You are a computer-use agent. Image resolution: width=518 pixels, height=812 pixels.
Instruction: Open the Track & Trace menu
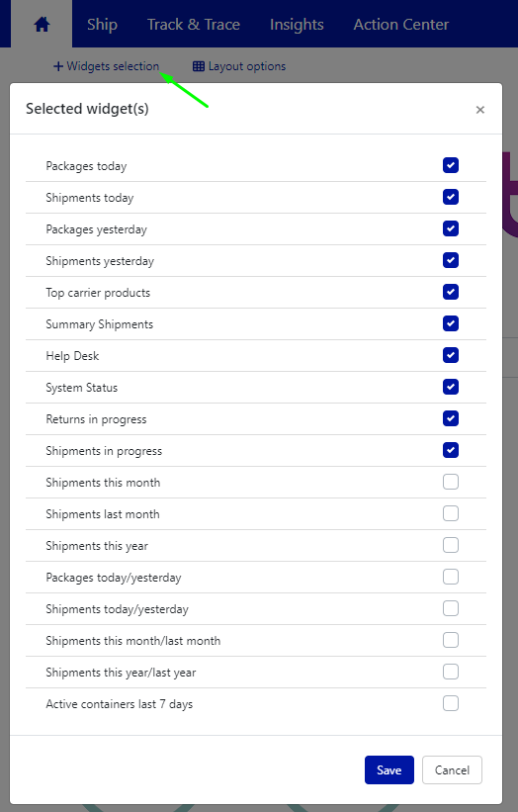194,25
